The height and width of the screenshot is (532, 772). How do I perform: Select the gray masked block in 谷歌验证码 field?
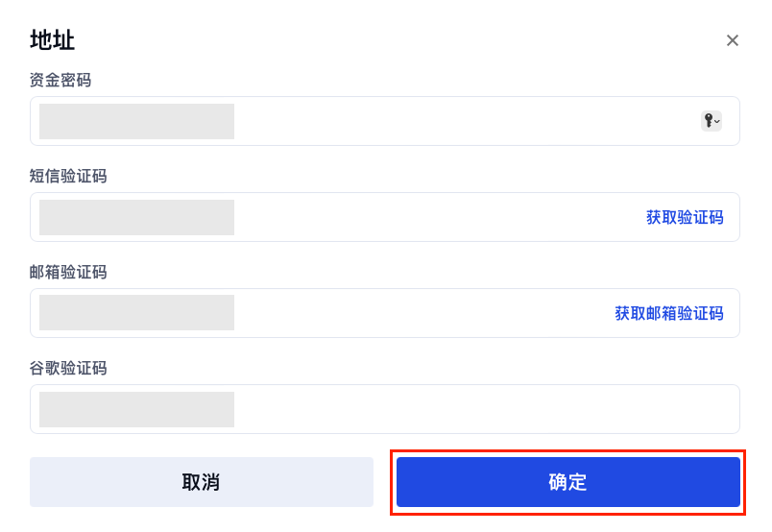(x=136, y=409)
